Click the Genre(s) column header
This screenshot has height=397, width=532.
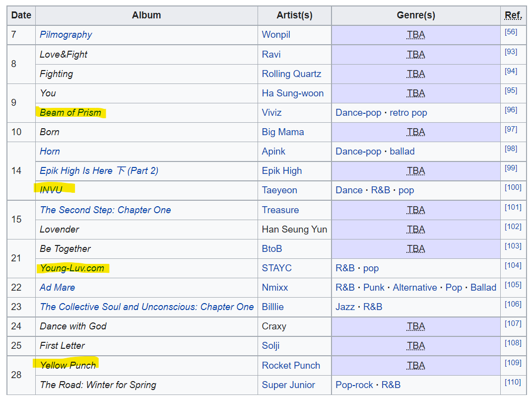[416, 15]
